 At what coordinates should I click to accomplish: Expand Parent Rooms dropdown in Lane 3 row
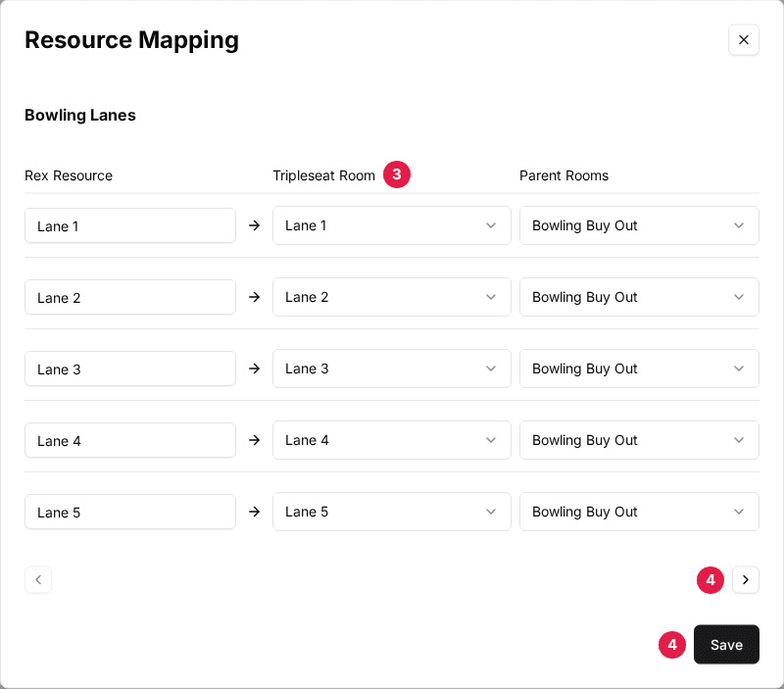point(639,369)
